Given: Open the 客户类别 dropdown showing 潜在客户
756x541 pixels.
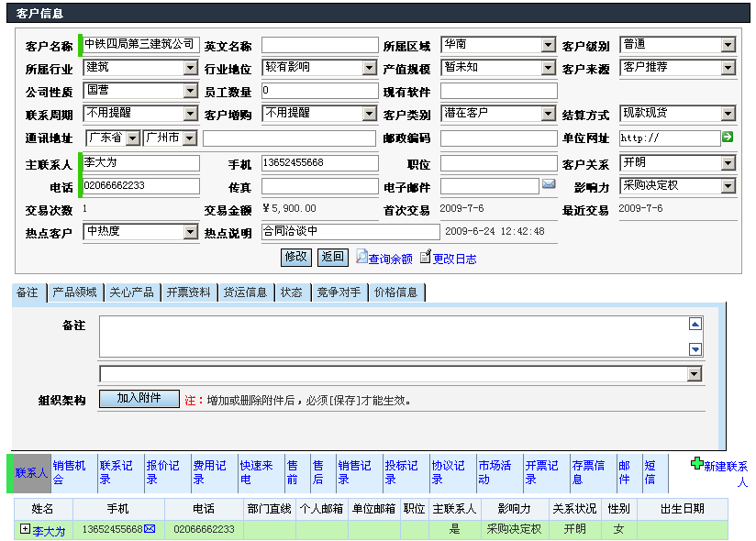Looking at the screenshot, I should tap(498, 114).
